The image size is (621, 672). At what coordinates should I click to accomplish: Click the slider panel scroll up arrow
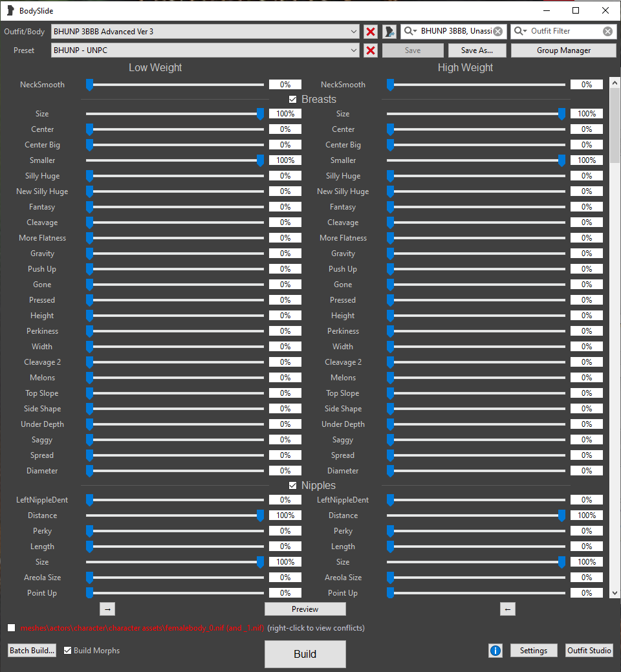(615, 83)
